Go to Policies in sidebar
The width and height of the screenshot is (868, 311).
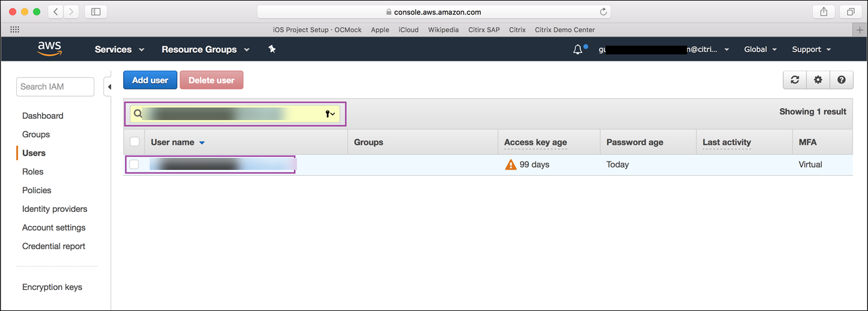point(37,190)
